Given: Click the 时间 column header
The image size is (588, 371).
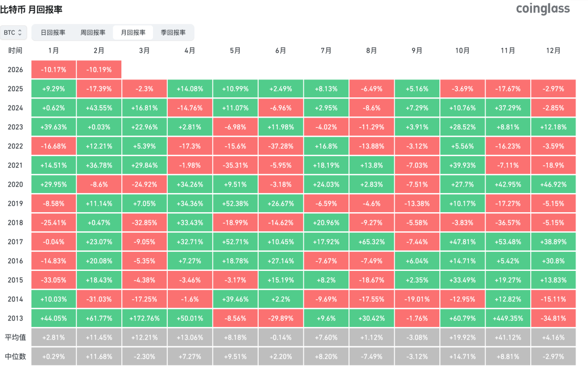Looking at the screenshot, I should pos(15,51).
